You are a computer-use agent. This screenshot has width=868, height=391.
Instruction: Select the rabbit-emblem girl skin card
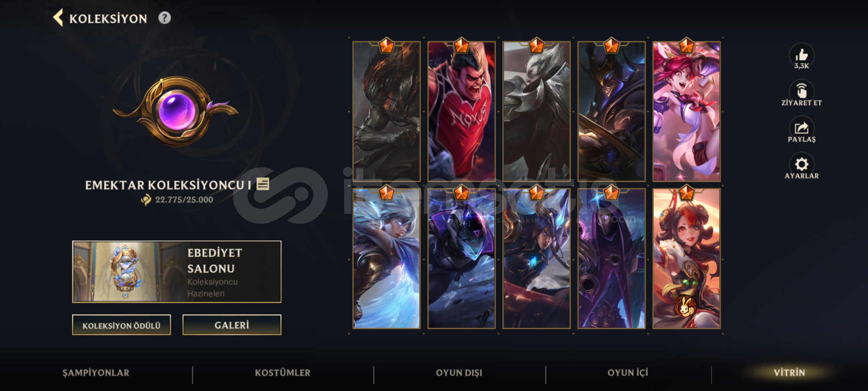pyautogui.click(x=686, y=258)
